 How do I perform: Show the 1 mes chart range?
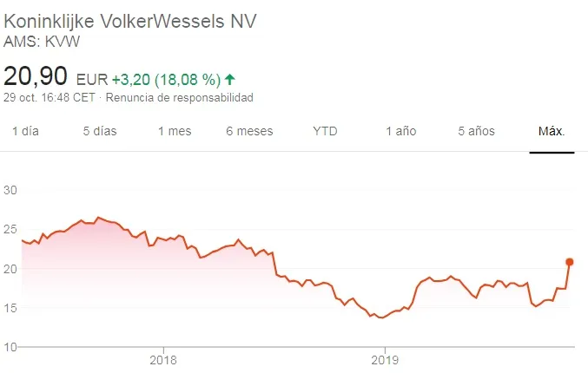pos(175,131)
